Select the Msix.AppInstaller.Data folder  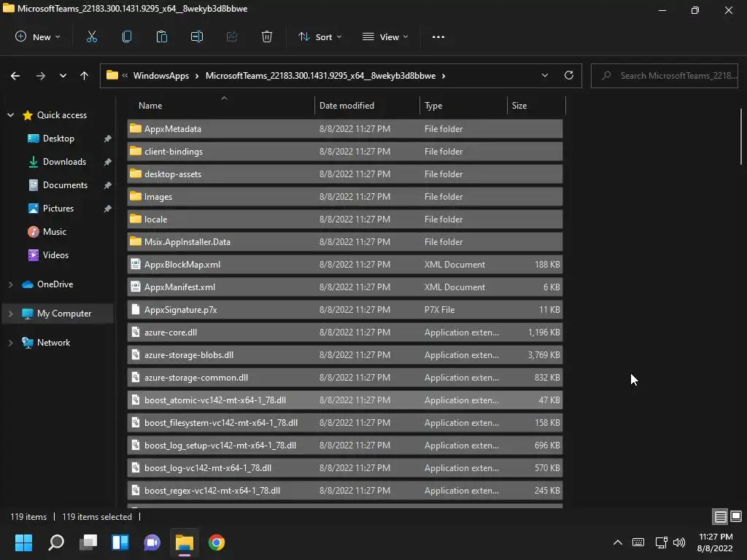(345, 242)
